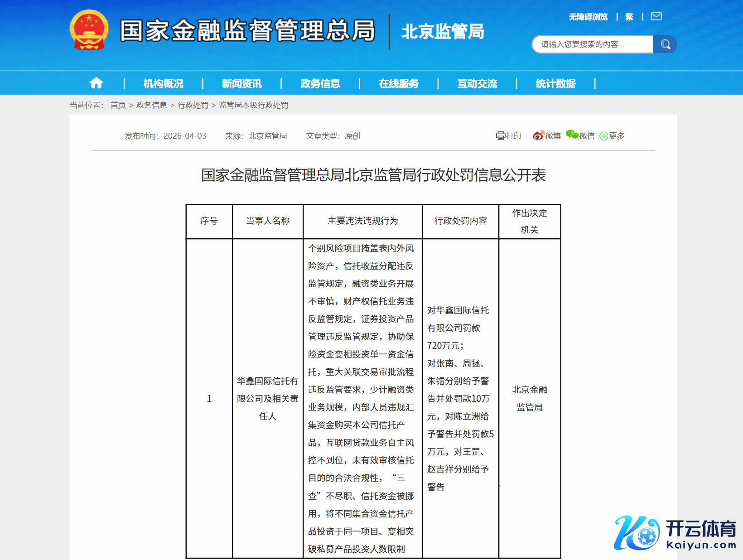This screenshot has width=743, height=560.
Task: Enable 无障碍浏览 accessibility mode
Action: point(588,17)
